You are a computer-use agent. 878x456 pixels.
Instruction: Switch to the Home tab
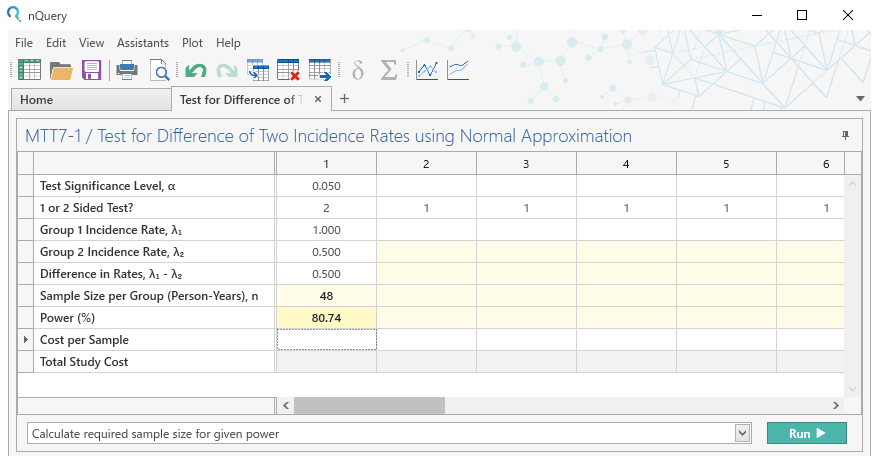tap(37, 100)
